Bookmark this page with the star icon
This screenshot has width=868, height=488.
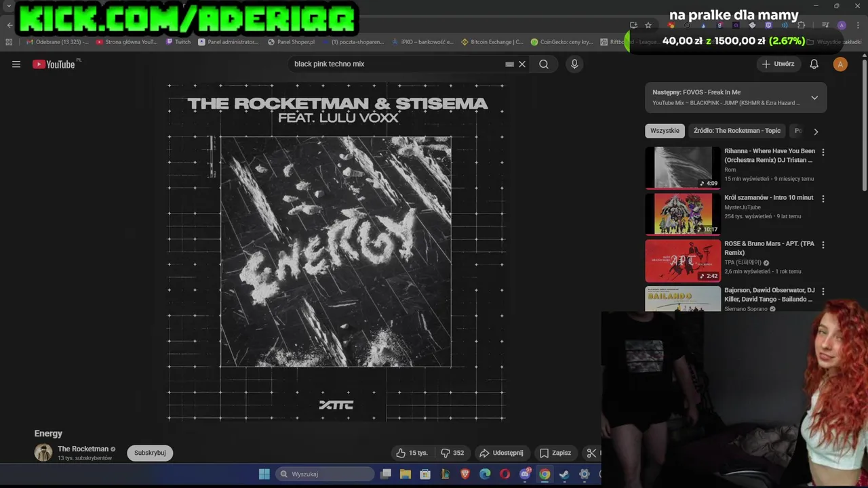(x=648, y=25)
